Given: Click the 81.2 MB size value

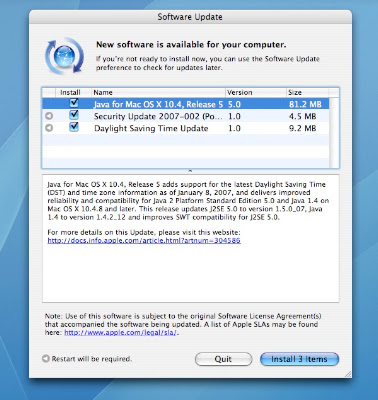Looking at the screenshot, I should 305,104.
